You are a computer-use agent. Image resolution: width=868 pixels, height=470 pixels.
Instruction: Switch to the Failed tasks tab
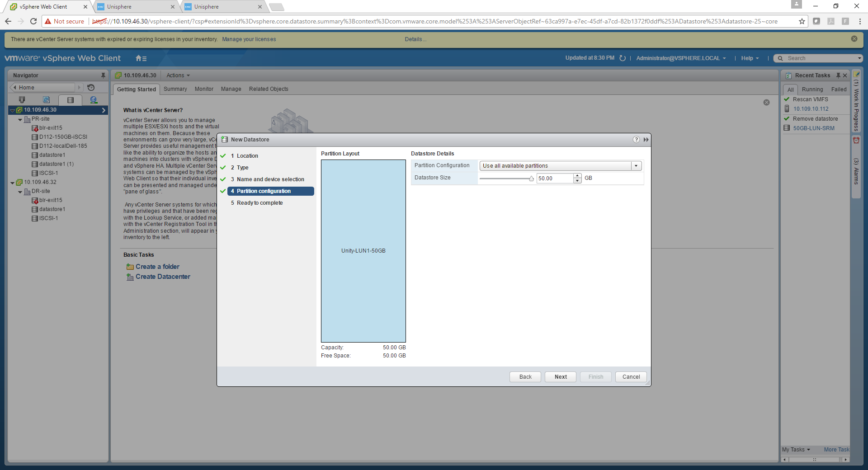coord(839,89)
